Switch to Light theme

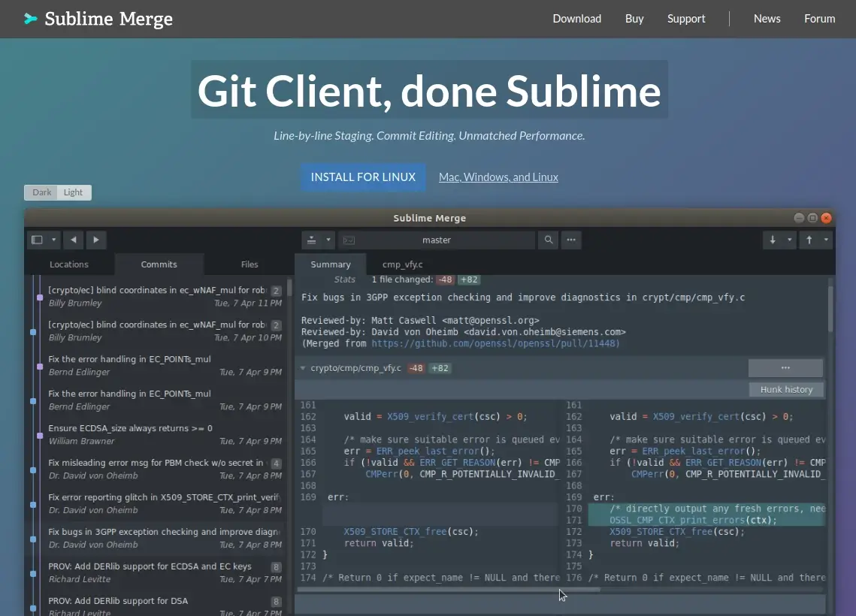[73, 192]
